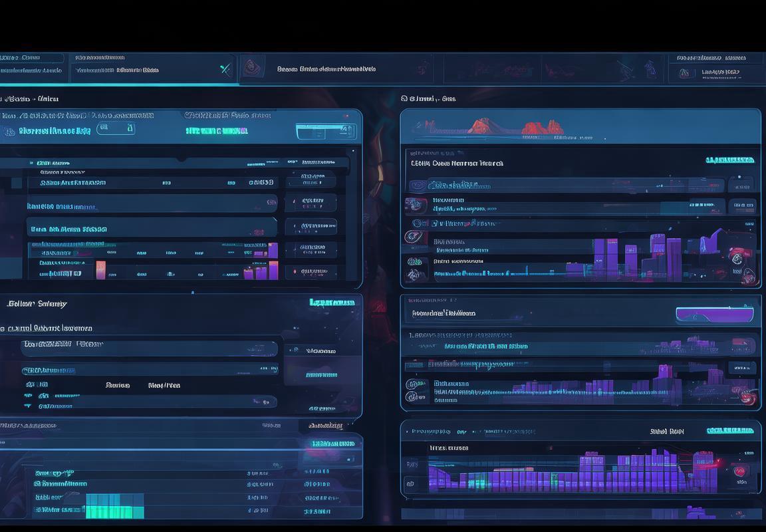
Task: Toggle the purple switch in the middle-right panel header
Action: (714, 315)
